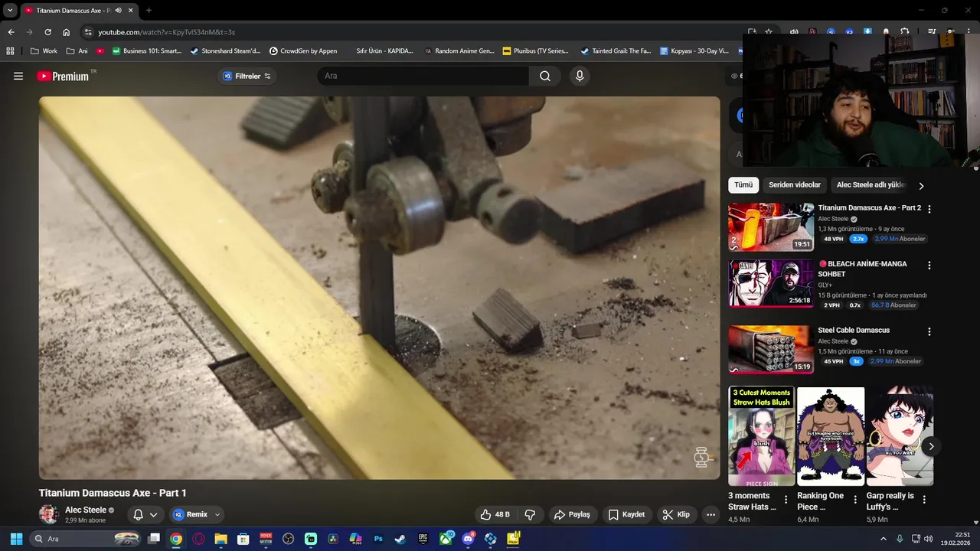Open 'Stoneshard Steam'd...' bookmark
The width and height of the screenshot is (980, 551).
pos(226,51)
